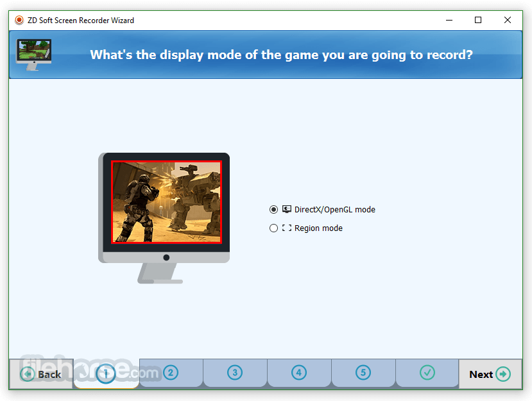Click the game monitor preview image

(x=164, y=218)
